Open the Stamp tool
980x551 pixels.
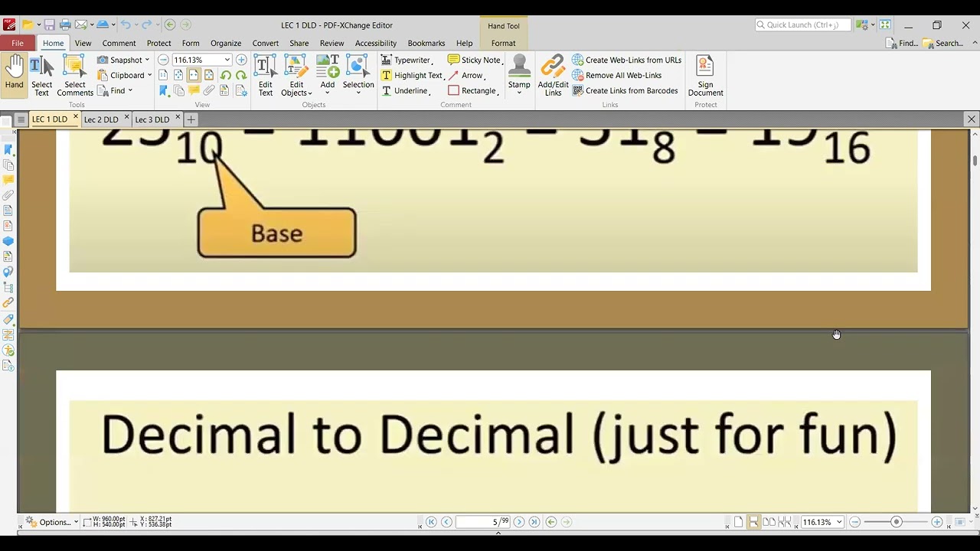coord(519,75)
